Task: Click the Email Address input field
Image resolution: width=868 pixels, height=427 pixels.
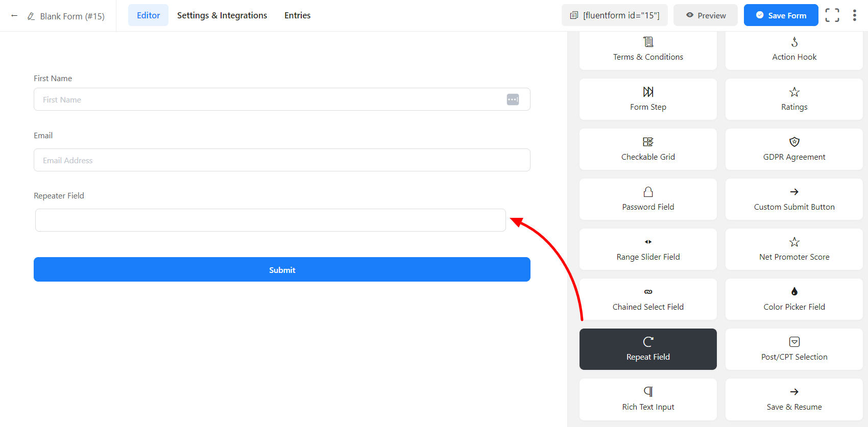Action: [x=281, y=160]
